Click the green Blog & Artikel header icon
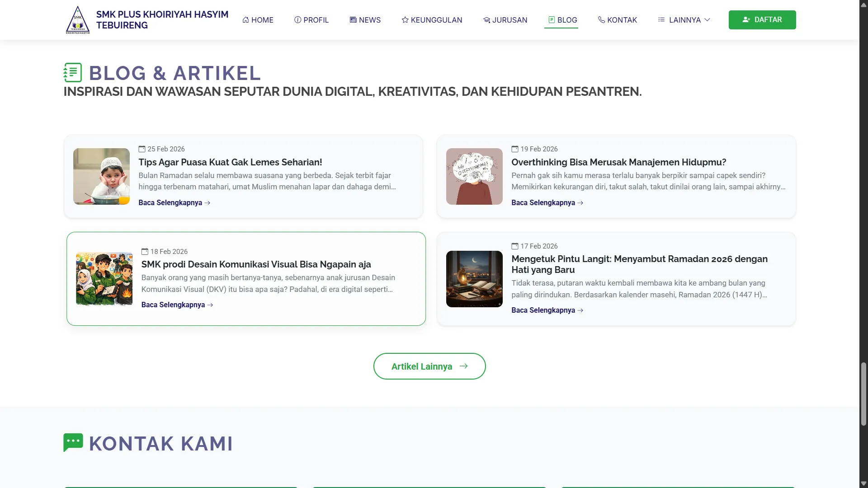Image resolution: width=868 pixels, height=488 pixels. pos(73,72)
